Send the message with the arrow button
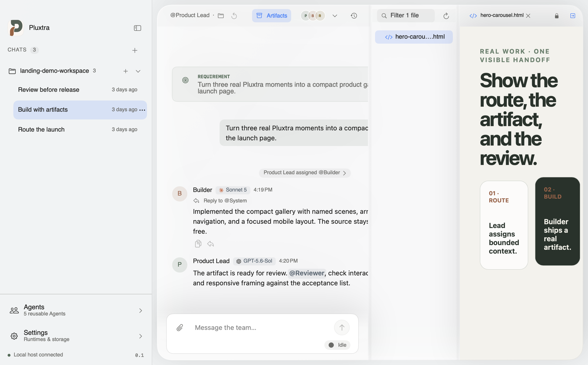Screen dimensions: 588x365 [342, 327]
